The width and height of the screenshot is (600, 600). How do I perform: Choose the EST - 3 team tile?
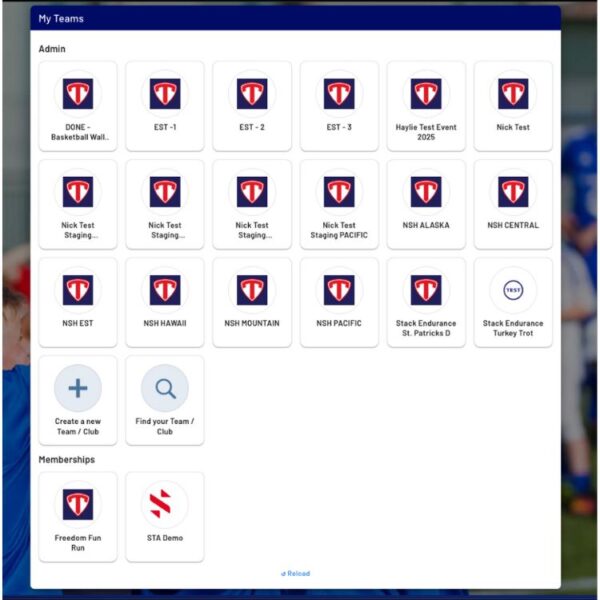[339, 105]
